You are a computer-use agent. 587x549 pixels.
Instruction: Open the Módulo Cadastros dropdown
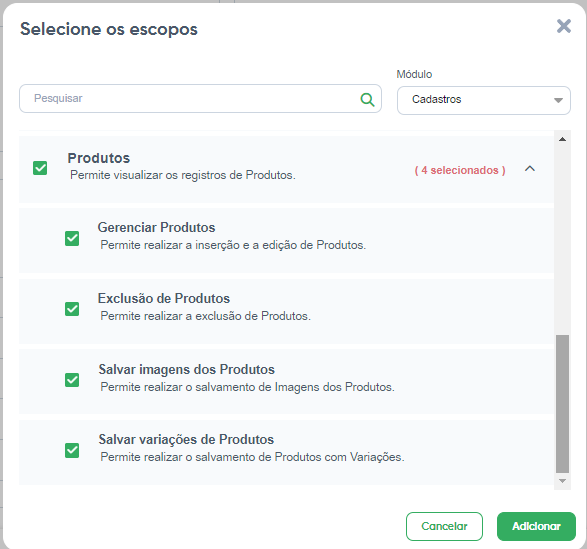tap(484, 100)
